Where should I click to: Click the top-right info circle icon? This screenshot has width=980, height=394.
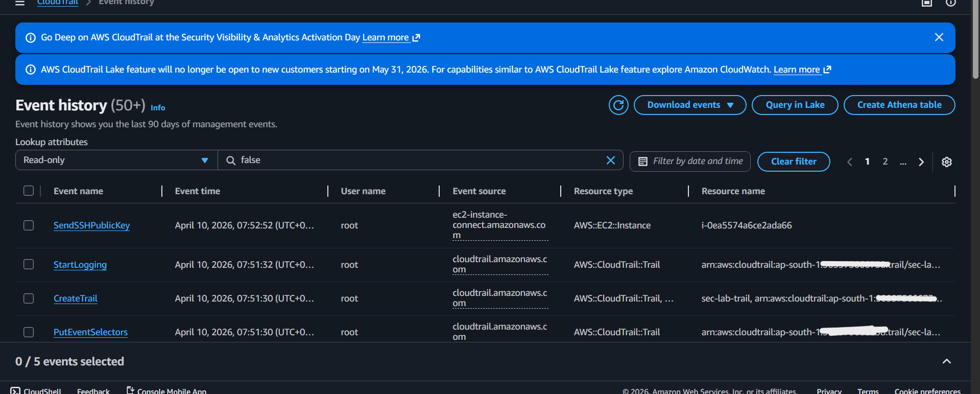(x=950, y=3)
